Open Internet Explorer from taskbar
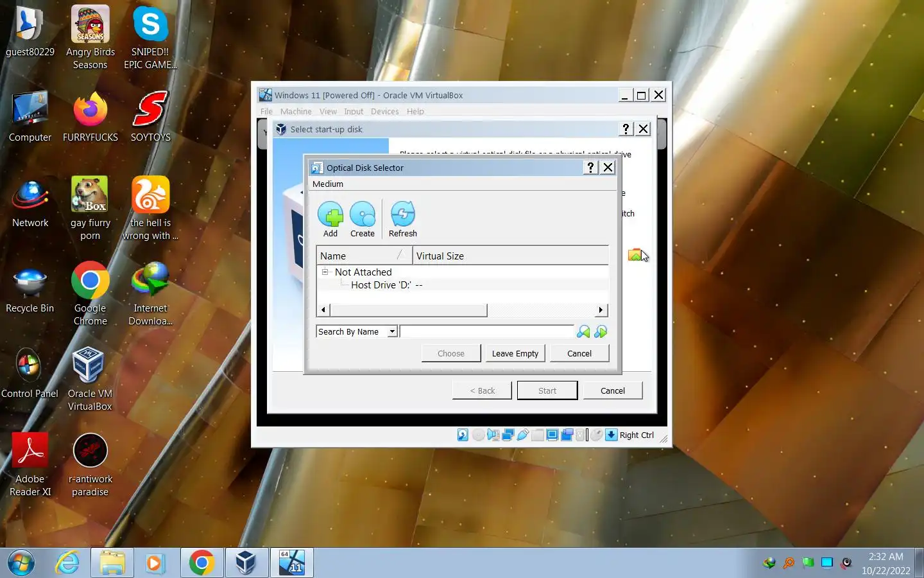This screenshot has width=924, height=578. pos(67,563)
